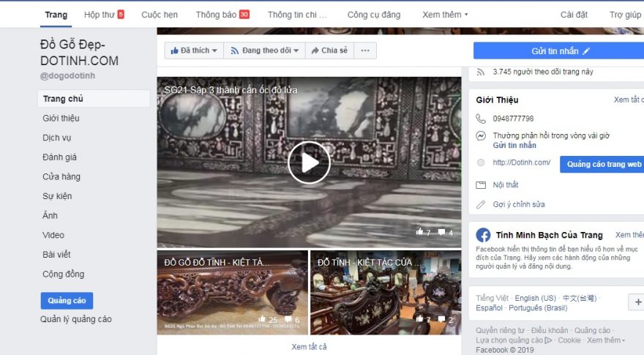Open the Công cụ đăng tab
The image size is (644, 355).
point(374,15)
